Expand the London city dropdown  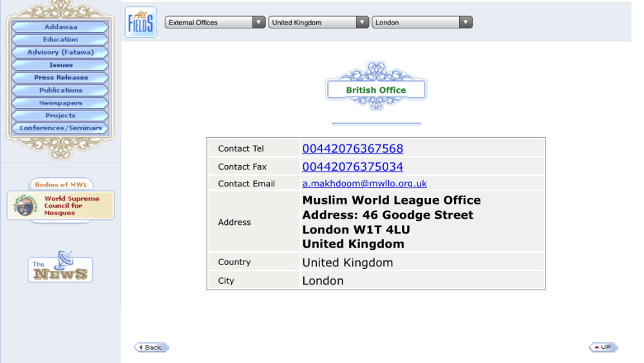[422, 22]
